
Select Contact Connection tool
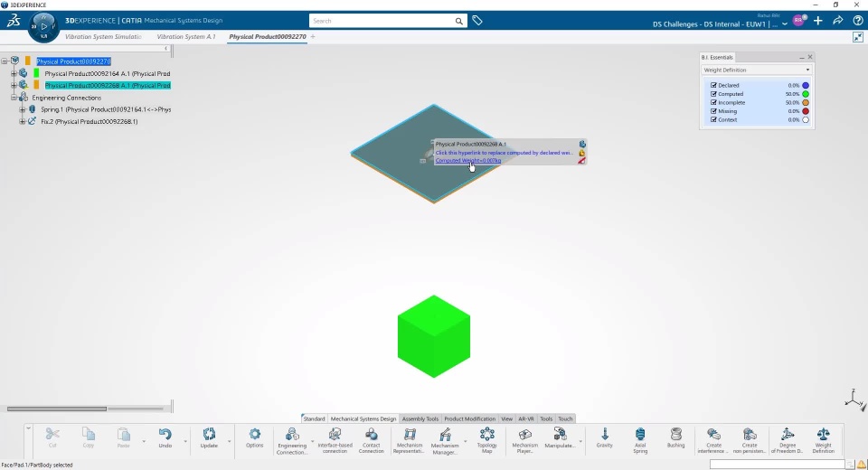[x=372, y=441]
